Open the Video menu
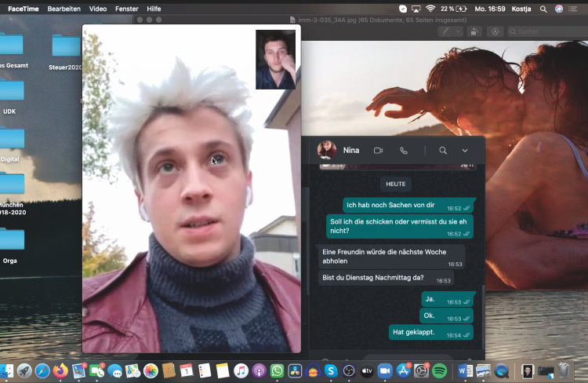 pos(98,9)
